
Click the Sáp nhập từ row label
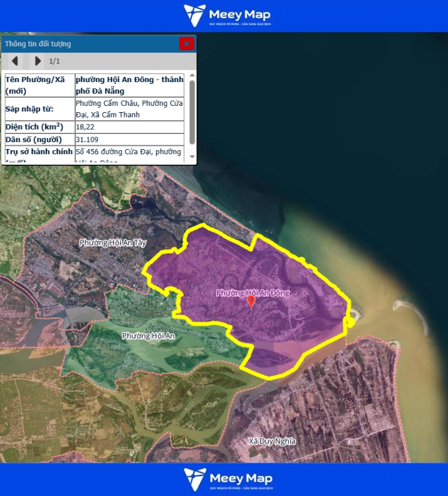[x=39, y=109]
